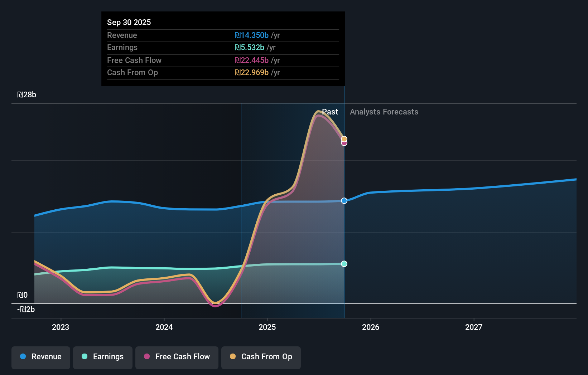
Task: Click the Free Cash Flow tooltip row label
Action: pos(134,60)
